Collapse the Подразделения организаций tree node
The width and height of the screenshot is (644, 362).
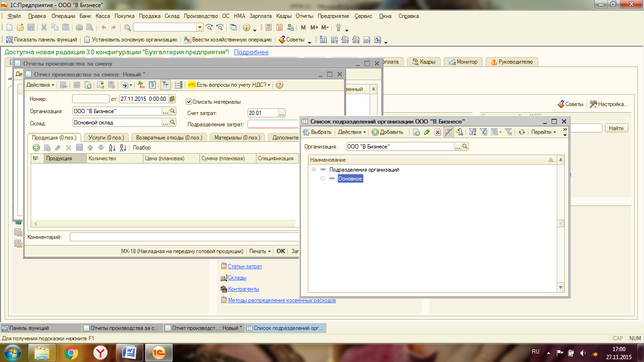[x=314, y=169]
